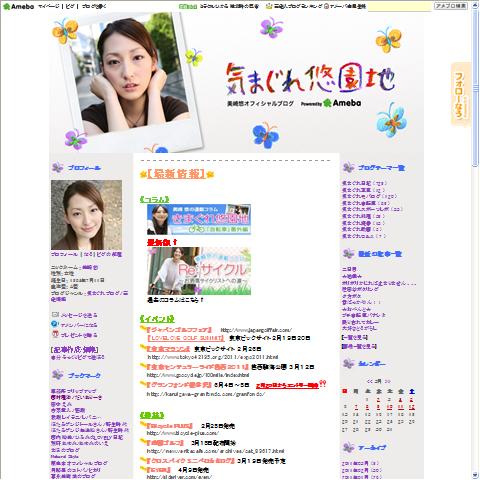The height and width of the screenshot is (480, 480).
Task: Click the scrollbar up arrow
Action: point(475,6)
